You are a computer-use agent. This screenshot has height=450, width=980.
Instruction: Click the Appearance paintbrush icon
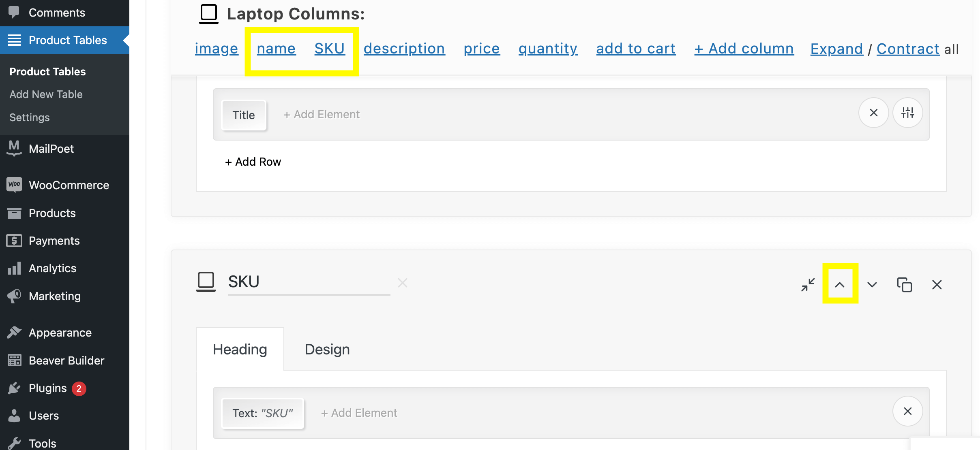[14, 333]
